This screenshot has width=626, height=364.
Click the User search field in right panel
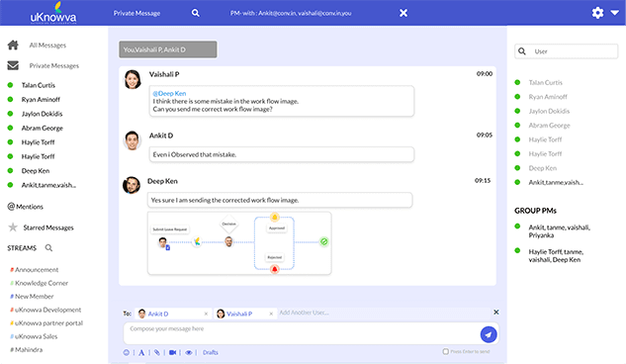pyautogui.click(x=567, y=51)
